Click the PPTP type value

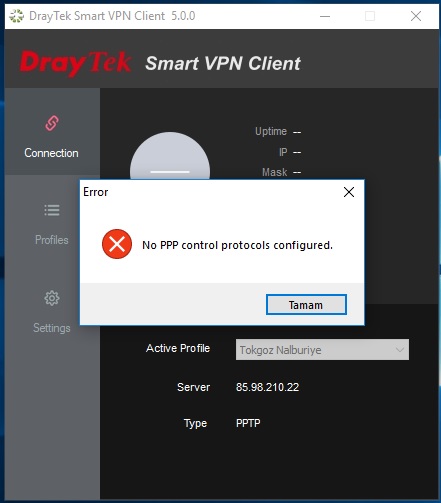tap(248, 423)
